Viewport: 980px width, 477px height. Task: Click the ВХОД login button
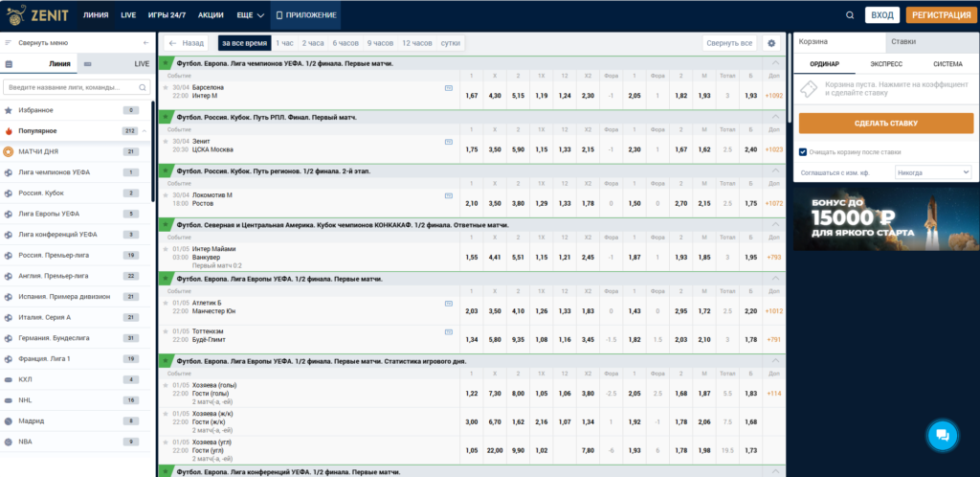(x=881, y=15)
